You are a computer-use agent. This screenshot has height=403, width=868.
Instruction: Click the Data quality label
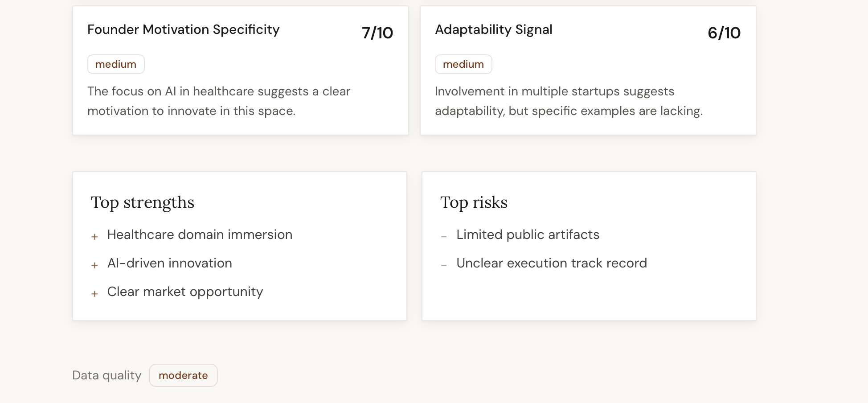tap(107, 375)
